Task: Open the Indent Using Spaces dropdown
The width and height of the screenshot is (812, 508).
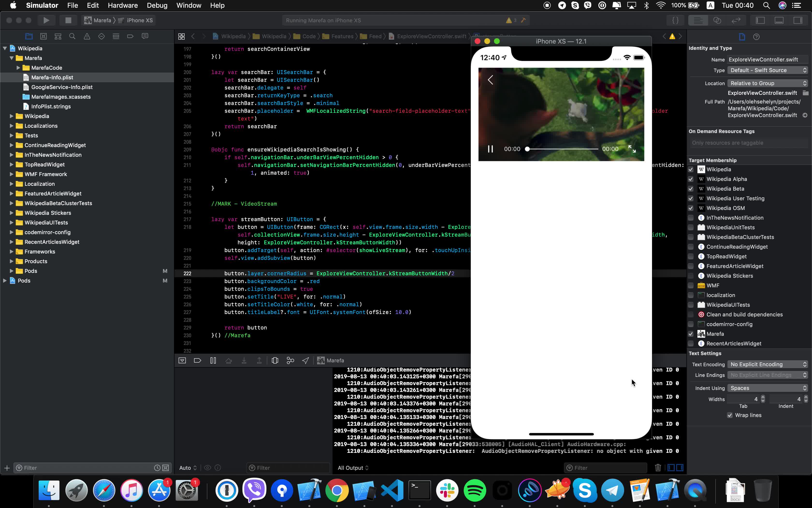Action: [x=768, y=388]
